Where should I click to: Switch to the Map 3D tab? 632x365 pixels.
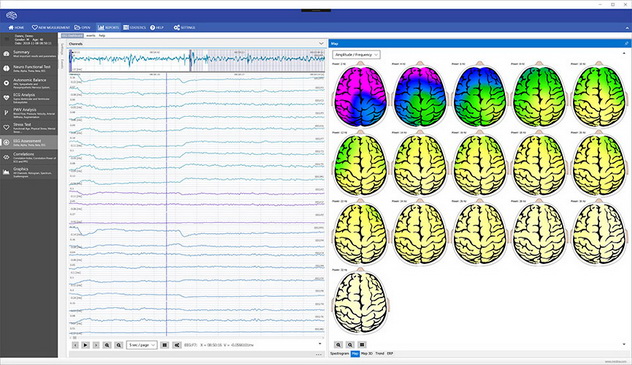(366, 354)
